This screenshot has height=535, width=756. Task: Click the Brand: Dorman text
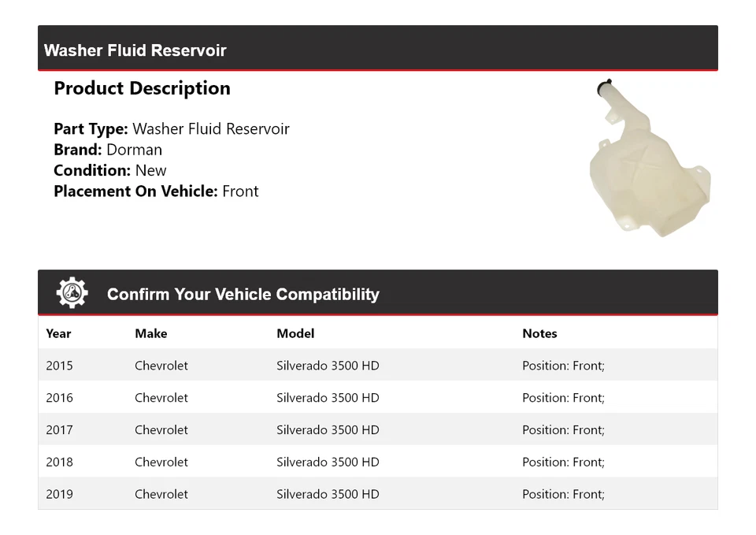click(x=108, y=150)
